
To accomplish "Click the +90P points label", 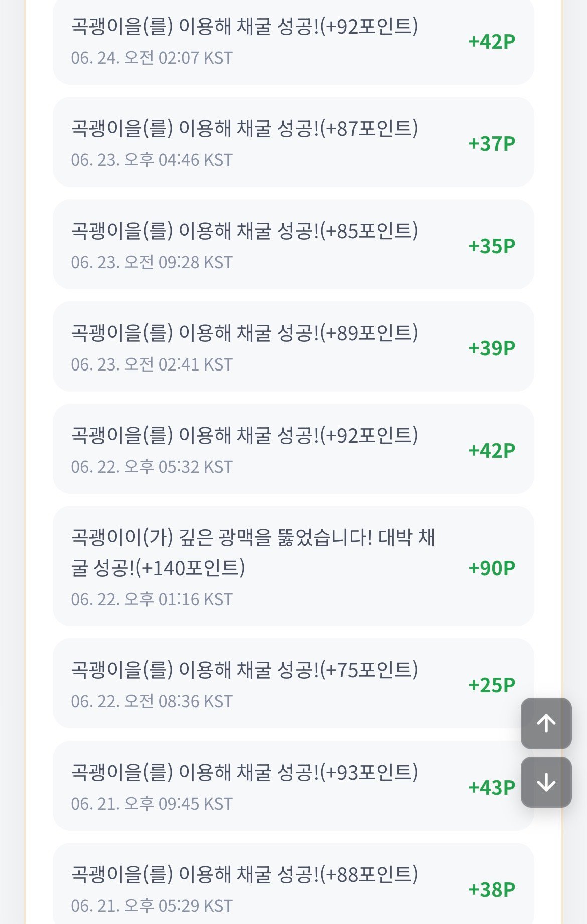I will tap(492, 568).
